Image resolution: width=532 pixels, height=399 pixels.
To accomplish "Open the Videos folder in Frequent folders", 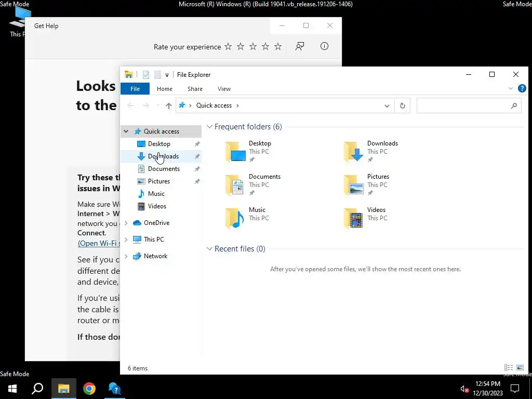I will (x=365, y=218).
